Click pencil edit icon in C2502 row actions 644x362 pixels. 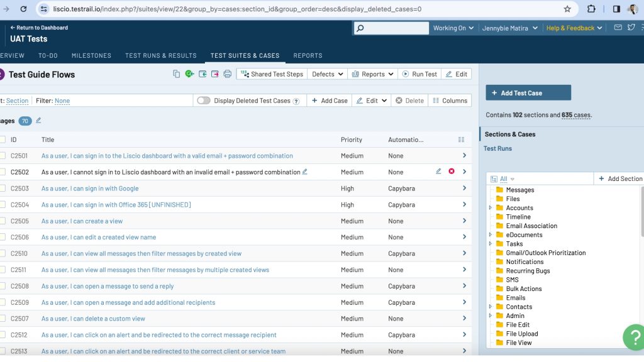tap(438, 172)
